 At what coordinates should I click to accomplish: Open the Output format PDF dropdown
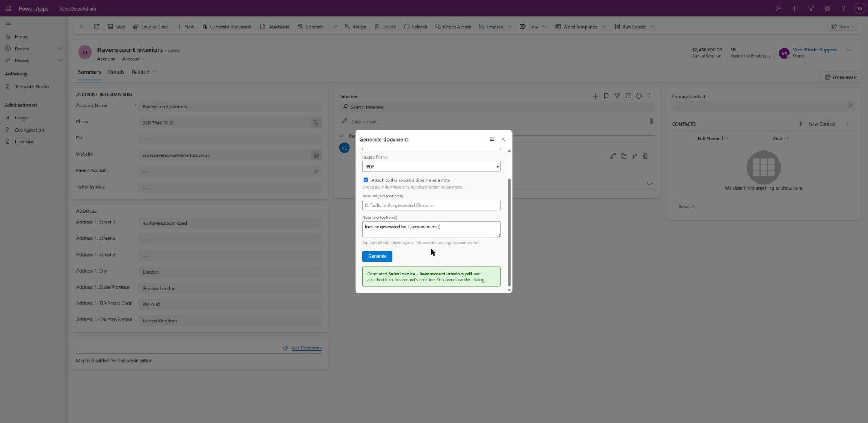(431, 166)
